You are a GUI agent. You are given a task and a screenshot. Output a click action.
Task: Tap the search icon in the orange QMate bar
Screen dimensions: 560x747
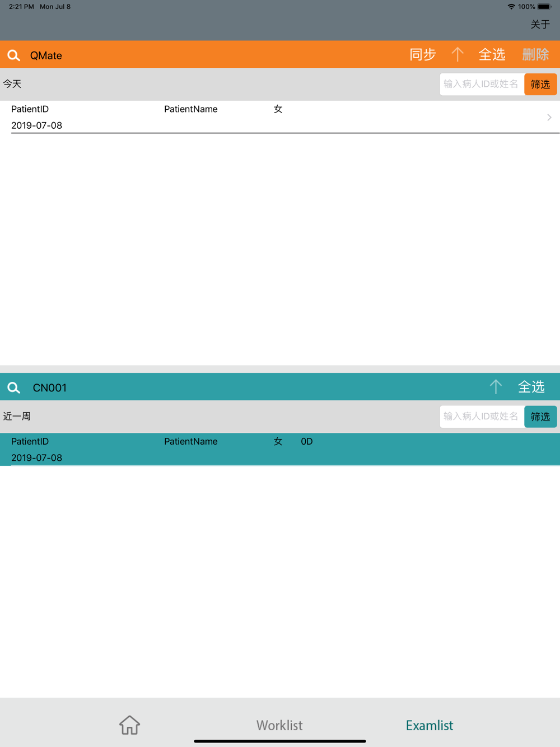coord(13,55)
